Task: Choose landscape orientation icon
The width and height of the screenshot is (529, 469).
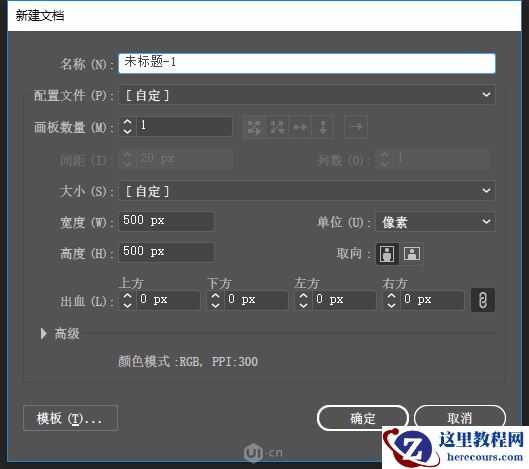Action: pyautogui.click(x=412, y=253)
